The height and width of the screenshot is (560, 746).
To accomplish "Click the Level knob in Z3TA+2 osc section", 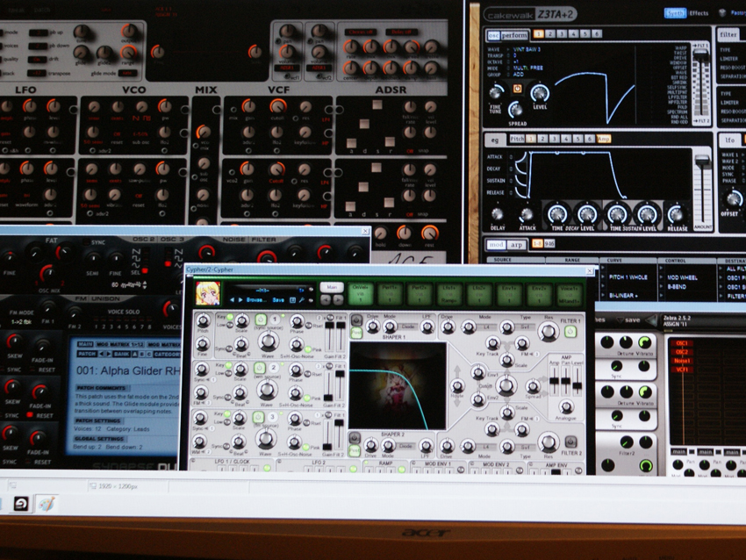I will 540,93.
